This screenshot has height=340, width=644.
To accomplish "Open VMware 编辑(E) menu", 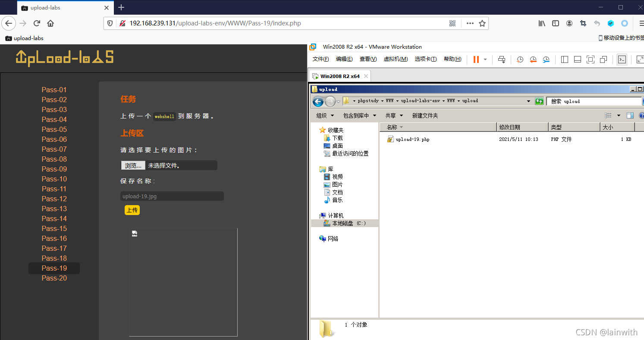I will click(344, 59).
